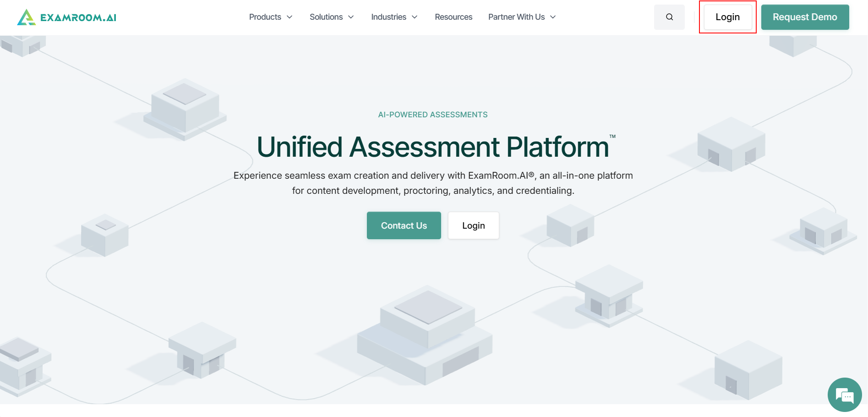868x417 pixels.
Task: Click the Login button below the headline
Action: click(x=474, y=225)
